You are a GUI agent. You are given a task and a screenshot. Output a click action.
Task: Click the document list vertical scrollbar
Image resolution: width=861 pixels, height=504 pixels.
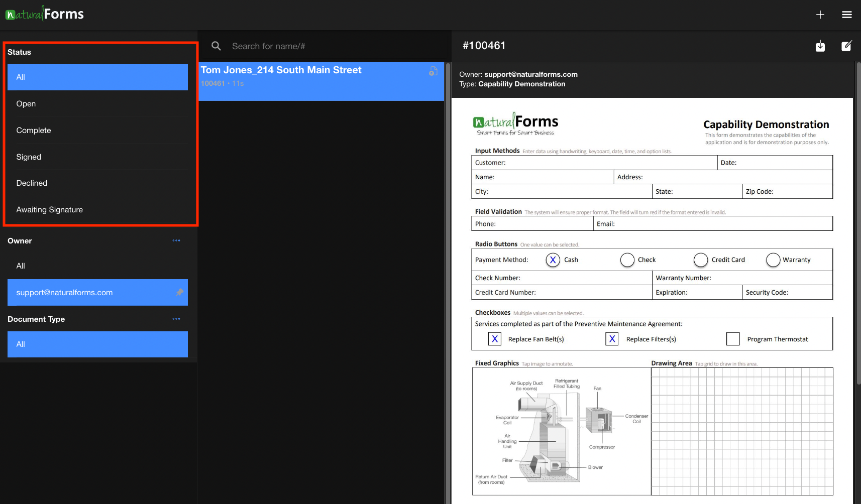448,283
